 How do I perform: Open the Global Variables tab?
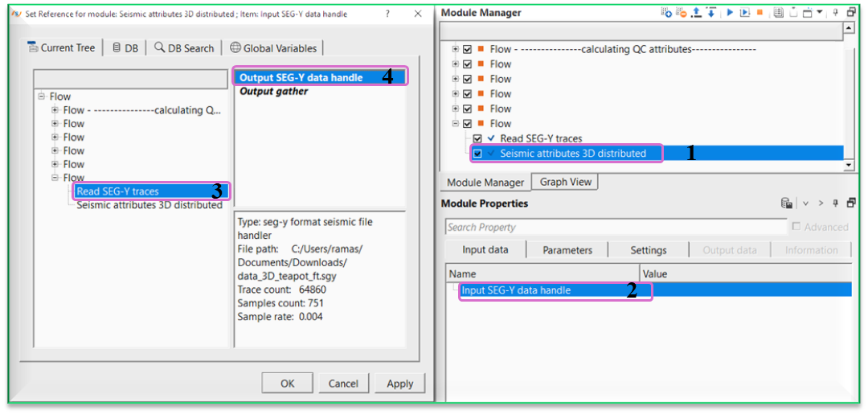(x=273, y=48)
